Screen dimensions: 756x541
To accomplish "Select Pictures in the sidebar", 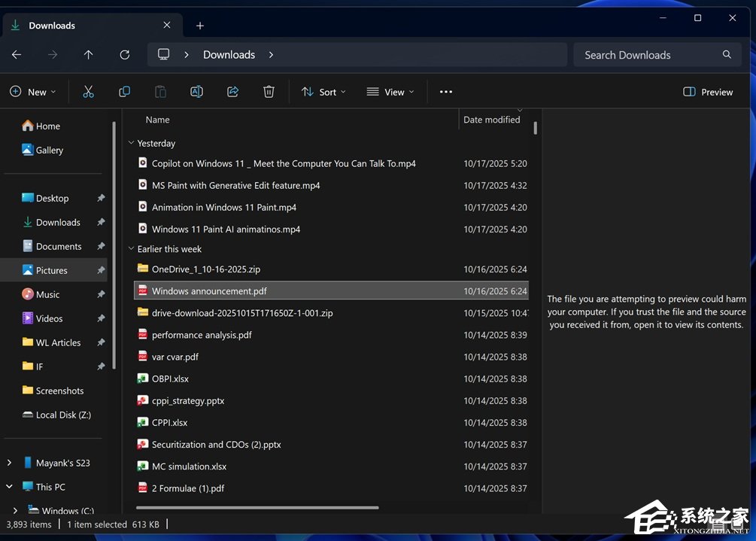I will coord(51,270).
